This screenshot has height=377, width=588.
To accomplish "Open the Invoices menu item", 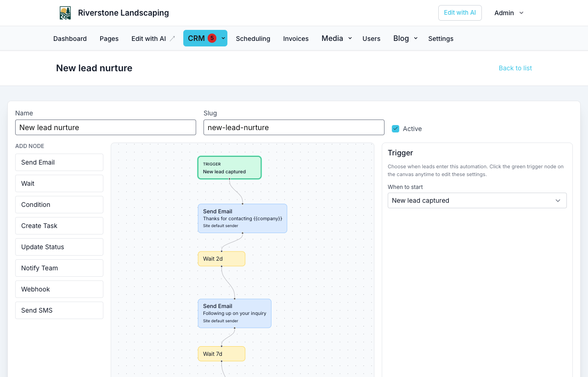I will click(296, 39).
